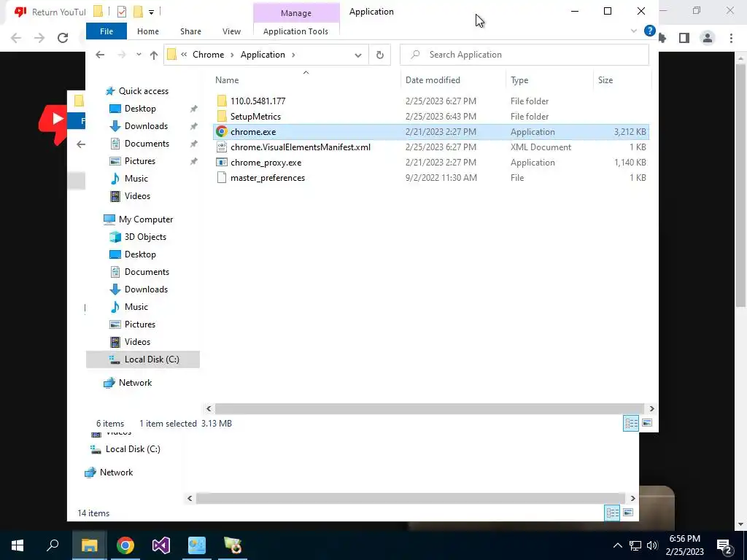Open pinned Downloads under Quick access
Image resolution: width=747 pixels, height=560 pixels.
146,126
